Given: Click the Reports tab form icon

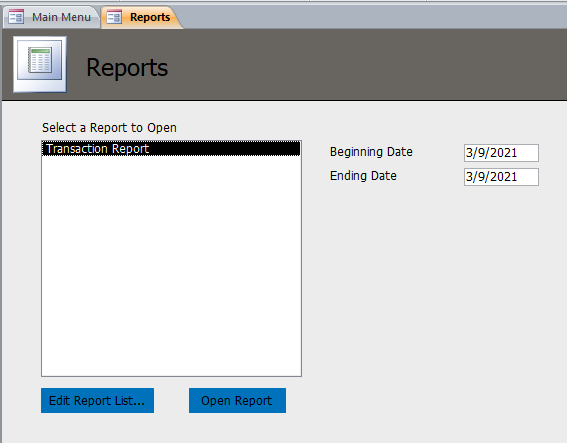Looking at the screenshot, I should coord(114,17).
